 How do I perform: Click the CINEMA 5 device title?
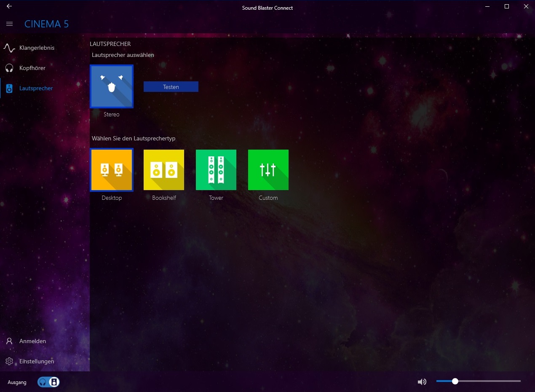[x=46, y=24]
